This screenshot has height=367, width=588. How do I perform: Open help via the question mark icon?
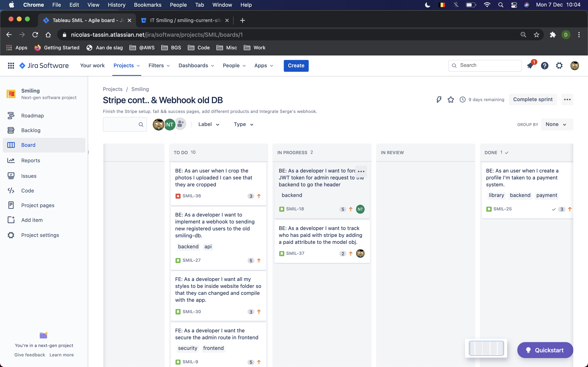tap(545, 65)
